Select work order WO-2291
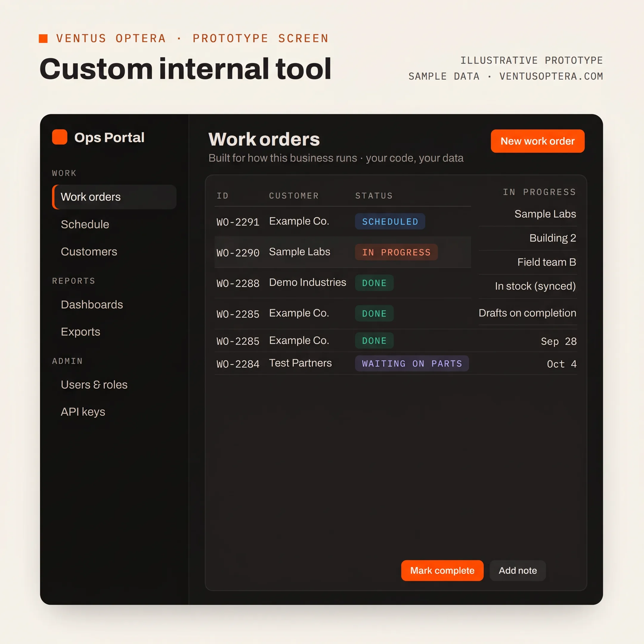644x644 pixels. coord(238,222)
